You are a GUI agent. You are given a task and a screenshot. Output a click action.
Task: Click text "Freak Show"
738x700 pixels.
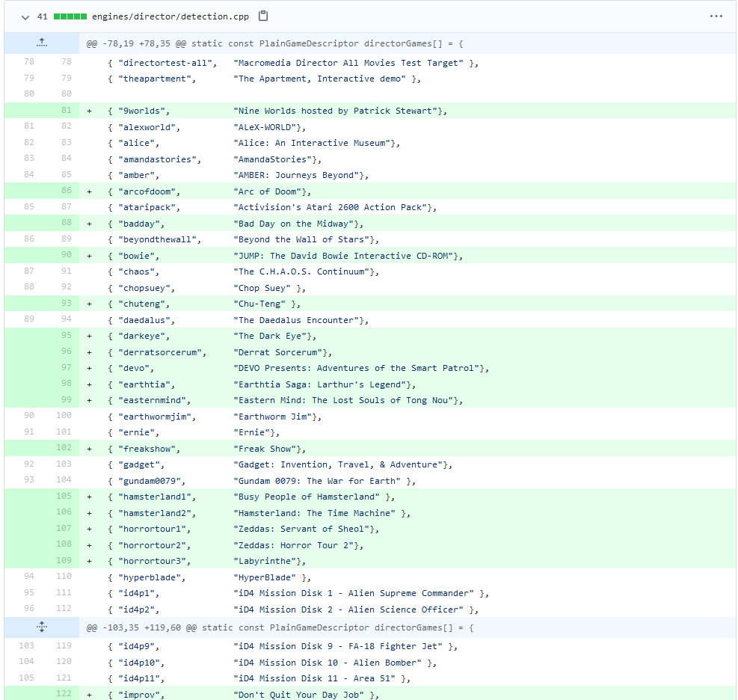pyautogui.click(x=265, y=449)
